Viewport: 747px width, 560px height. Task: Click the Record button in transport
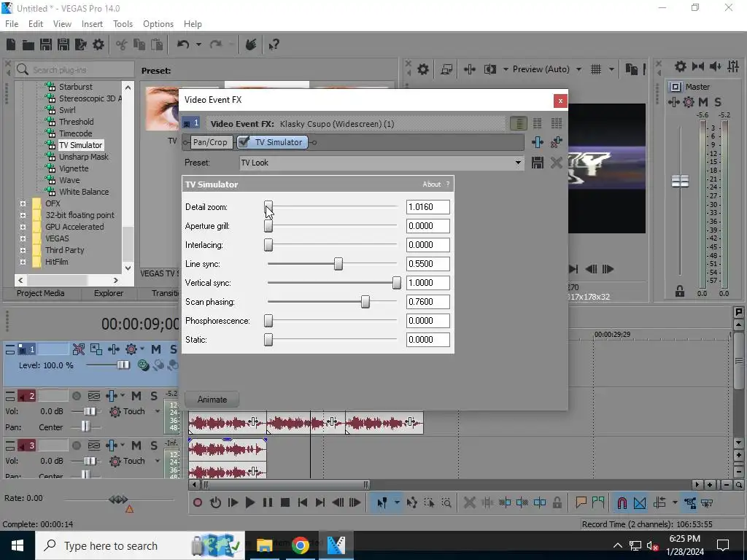(198, 502)
